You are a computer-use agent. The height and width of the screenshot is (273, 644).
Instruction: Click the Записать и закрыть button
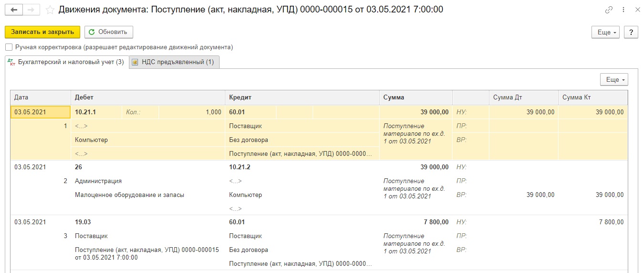pyautogui.click(x=42, y=32)
